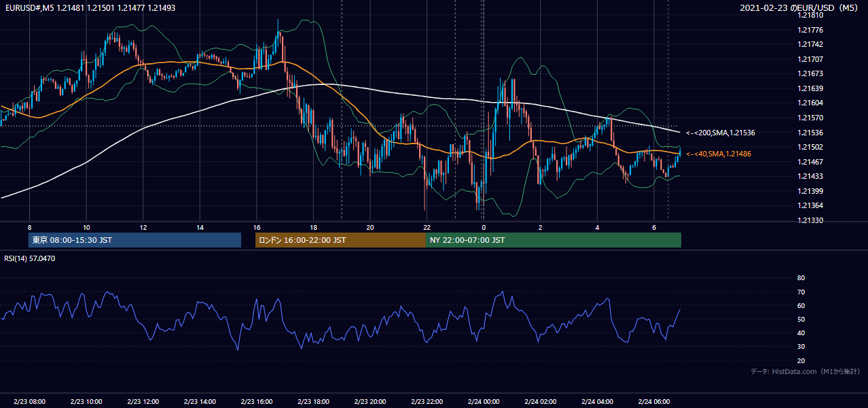Click price level 1.21707 on axis
Image resolution: width=868 pixels, height=408 pixels.
[810, 59]
